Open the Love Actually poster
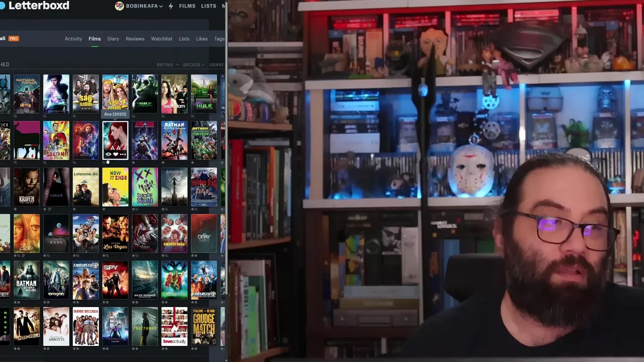The height and width of the screenshot is (362, 644). pyautogui.click(x=175, y=326)
